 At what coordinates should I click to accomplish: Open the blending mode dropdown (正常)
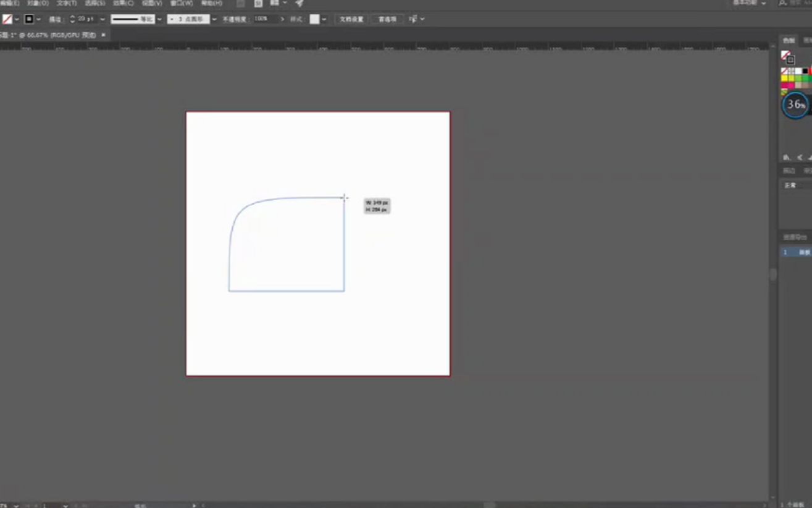coord(796,185)
